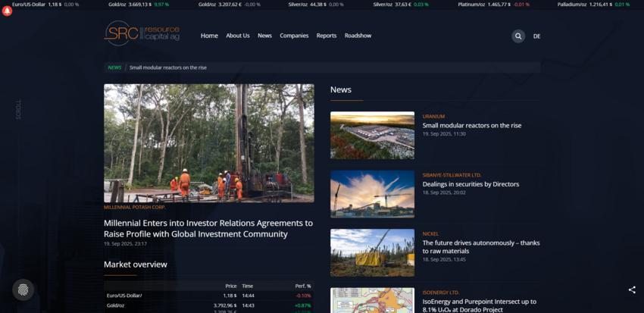Expand the Companies menu
Image resolution: width=644 pixels, height=313 pixels.
click(294, 36)
